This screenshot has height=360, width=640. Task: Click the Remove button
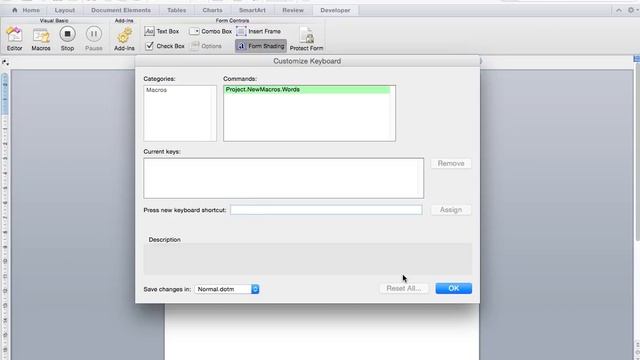point(451,163)
